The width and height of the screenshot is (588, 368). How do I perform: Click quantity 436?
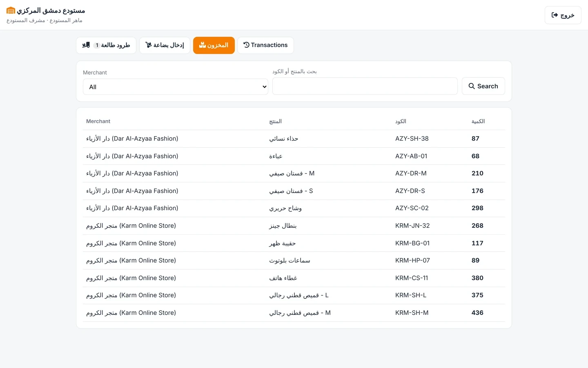click(477, 313)
